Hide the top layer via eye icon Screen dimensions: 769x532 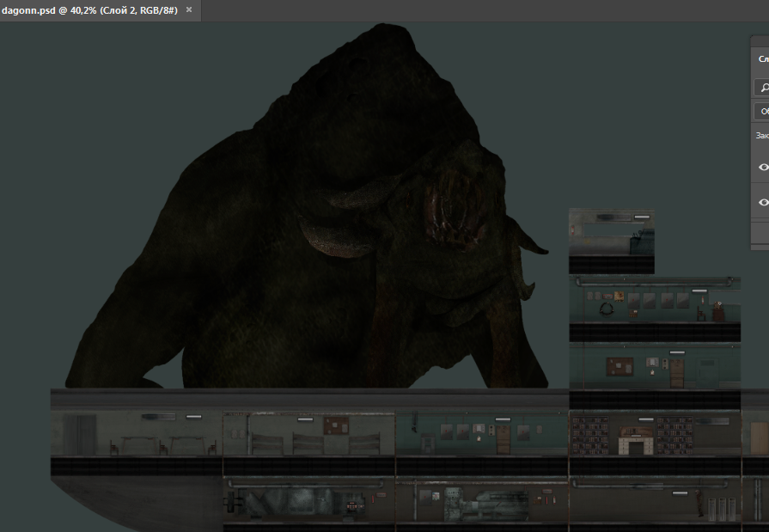tap(763, 167)
